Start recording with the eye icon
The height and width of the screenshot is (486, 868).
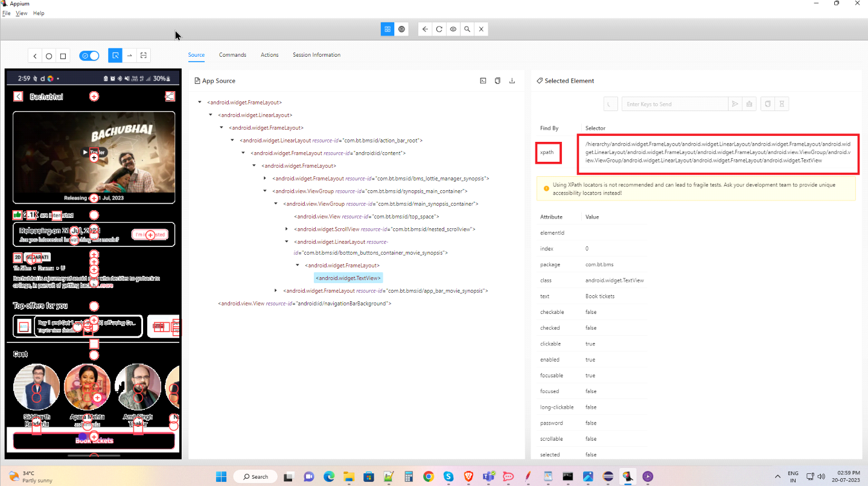[453, 29]
